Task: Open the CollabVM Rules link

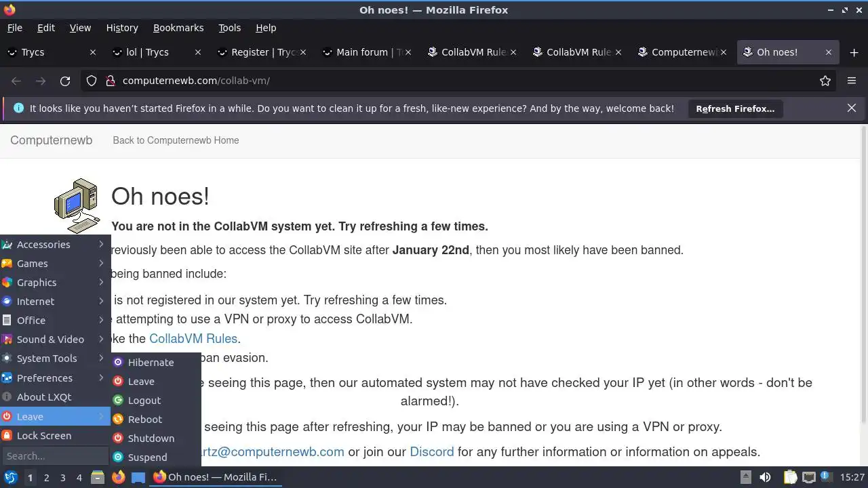Action: (x=193, y=339)
